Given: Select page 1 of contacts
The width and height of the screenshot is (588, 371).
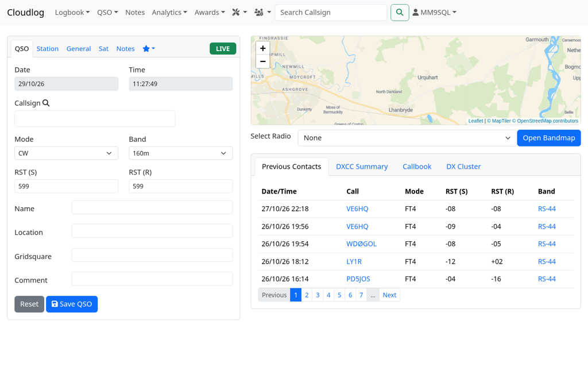Looking at the screenshot, I should pos(296,295).
